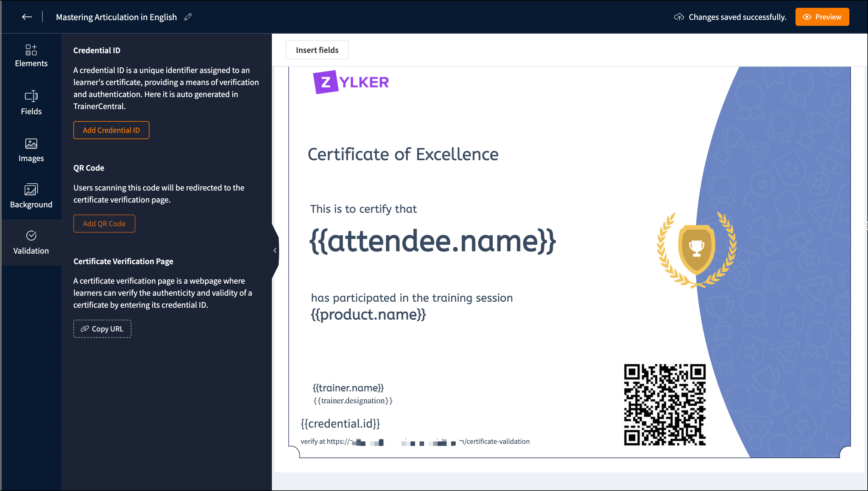Click the pencil icon to rename certificate
The image size is (868, 491).
(188, 17)
